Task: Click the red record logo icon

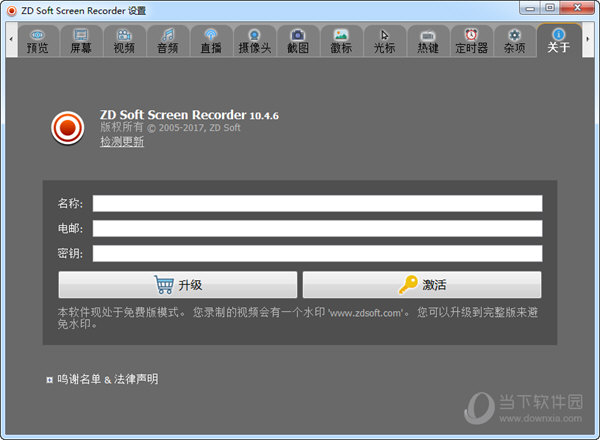Action: click(68, 128)
